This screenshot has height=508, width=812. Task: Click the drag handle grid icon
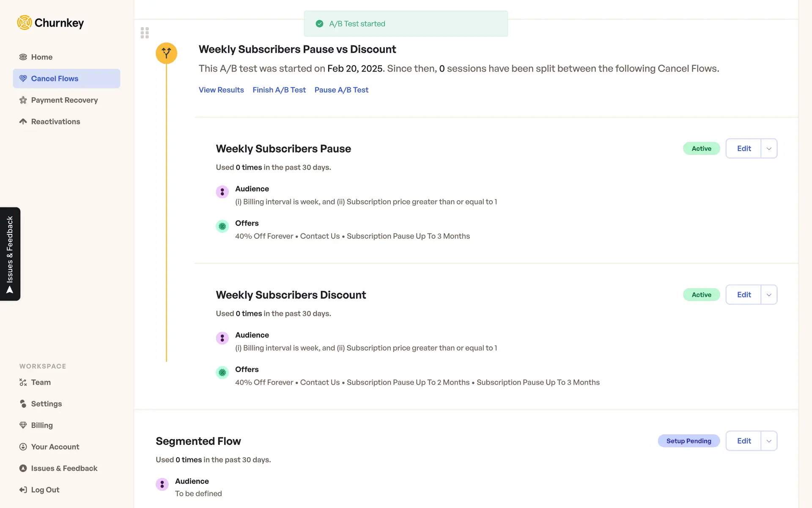[145, 33]
